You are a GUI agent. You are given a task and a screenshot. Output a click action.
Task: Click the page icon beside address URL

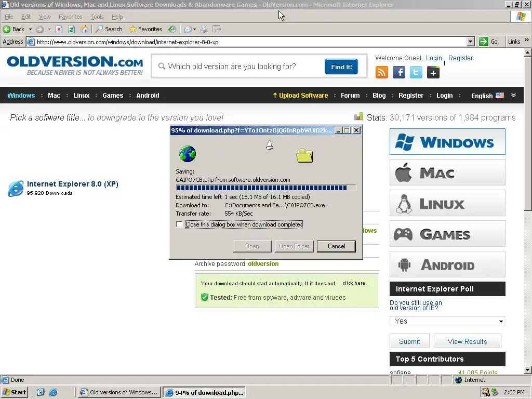pyautogui.click(x=31, y=42)
